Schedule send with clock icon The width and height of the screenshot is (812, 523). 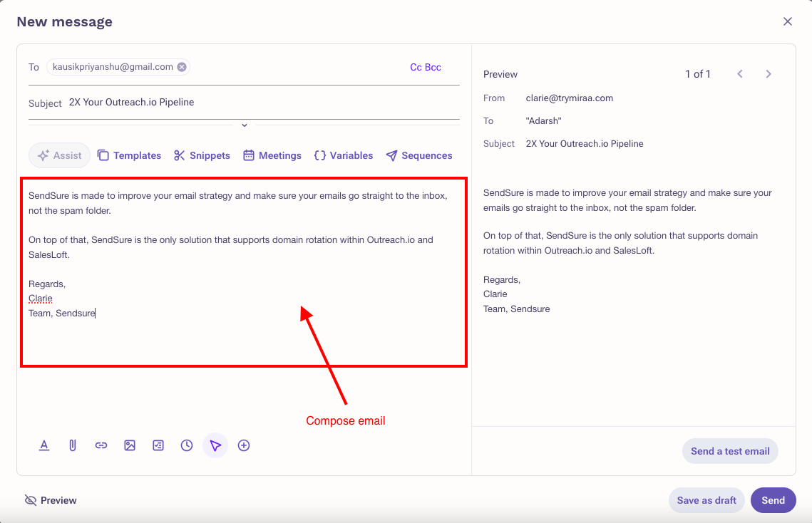(187, 445)
